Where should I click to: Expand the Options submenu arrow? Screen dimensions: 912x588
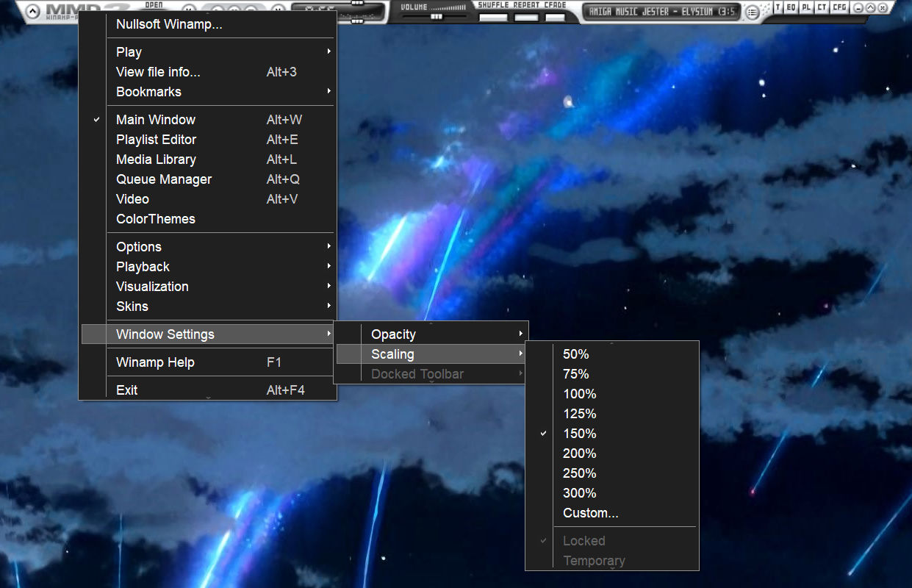(328, 246)
